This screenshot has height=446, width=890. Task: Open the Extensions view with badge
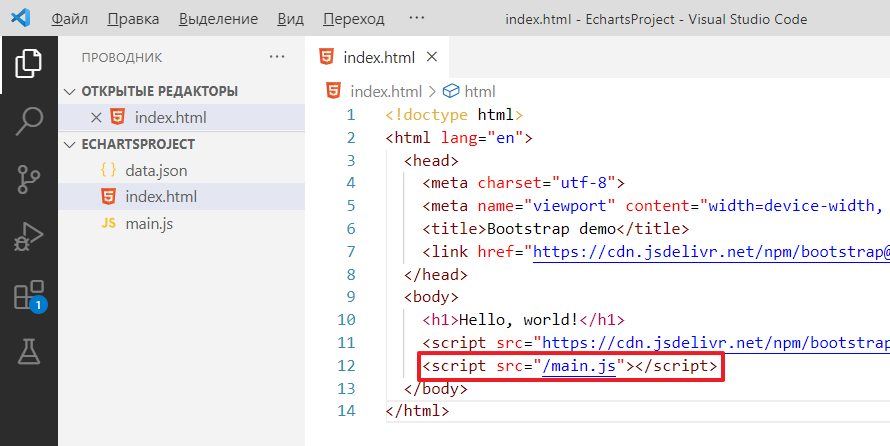(28, 295)
